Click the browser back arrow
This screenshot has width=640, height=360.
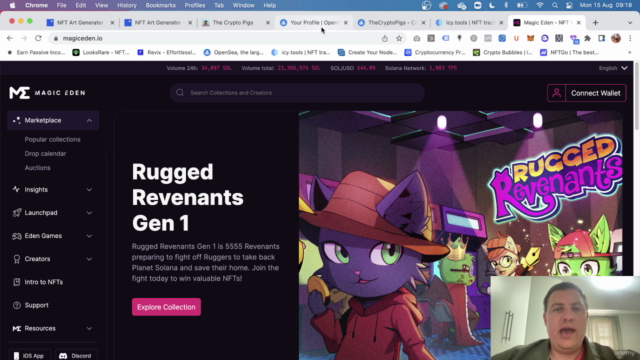(10, 38)
